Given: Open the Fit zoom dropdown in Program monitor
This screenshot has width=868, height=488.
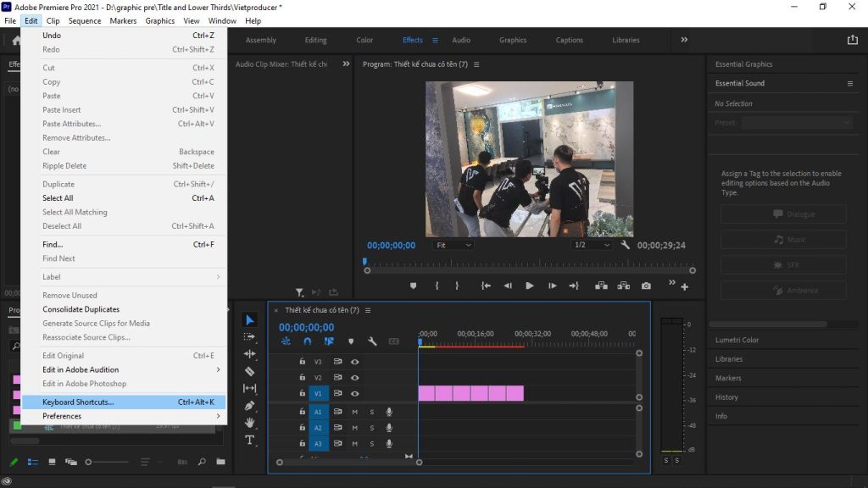Looking at the screenshot, I should 453,244.
